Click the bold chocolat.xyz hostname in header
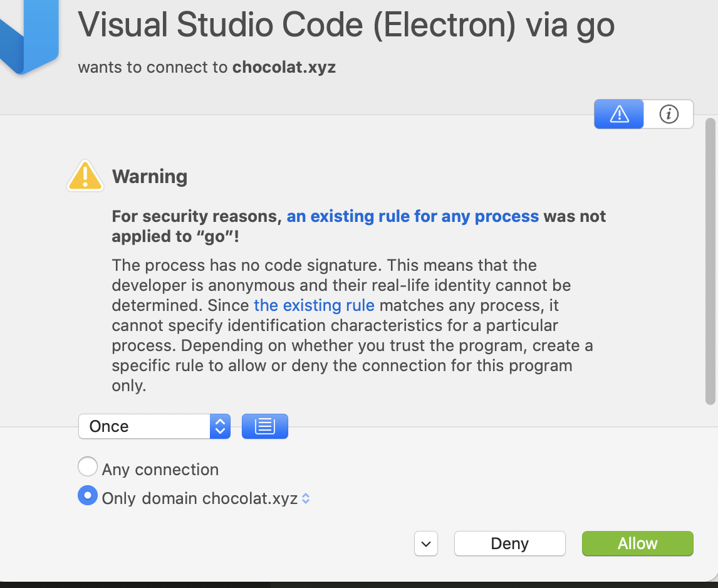 pos(284,67)
